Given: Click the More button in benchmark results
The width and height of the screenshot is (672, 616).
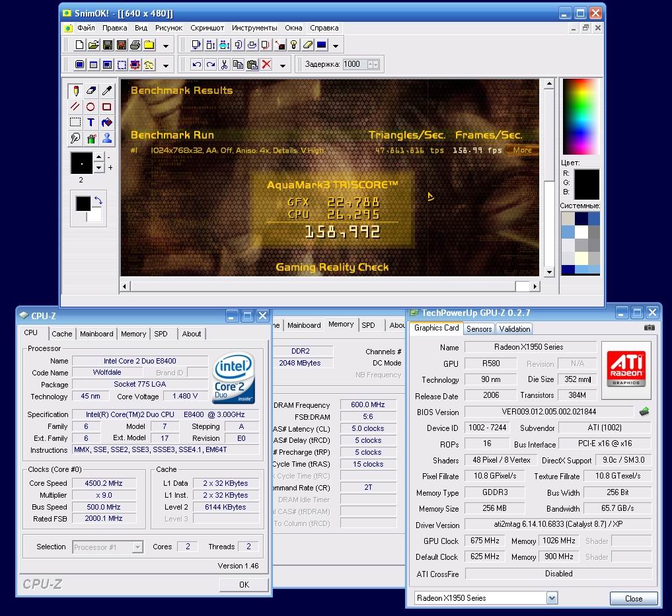Looking at the screenshot, I should [522, 150].
